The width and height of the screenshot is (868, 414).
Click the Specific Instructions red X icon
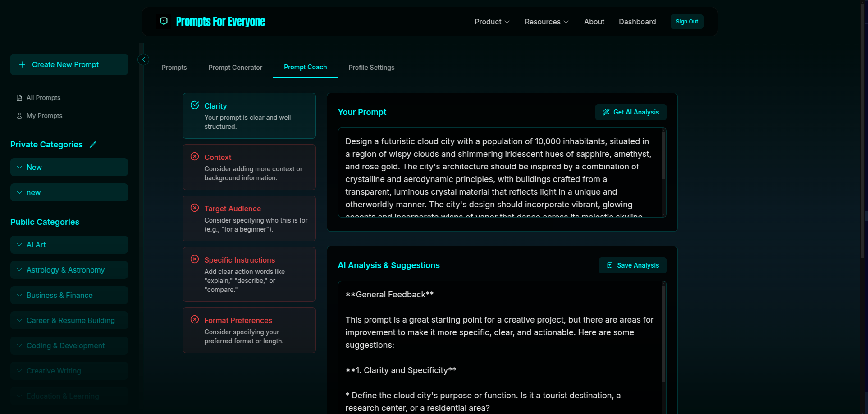coord(195,259)
